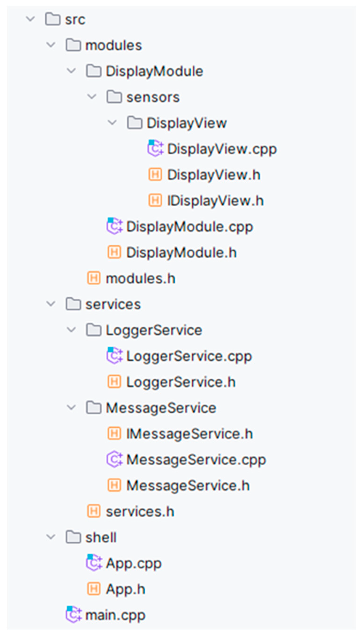Collapse the shell folder chevron

[51, 537]
